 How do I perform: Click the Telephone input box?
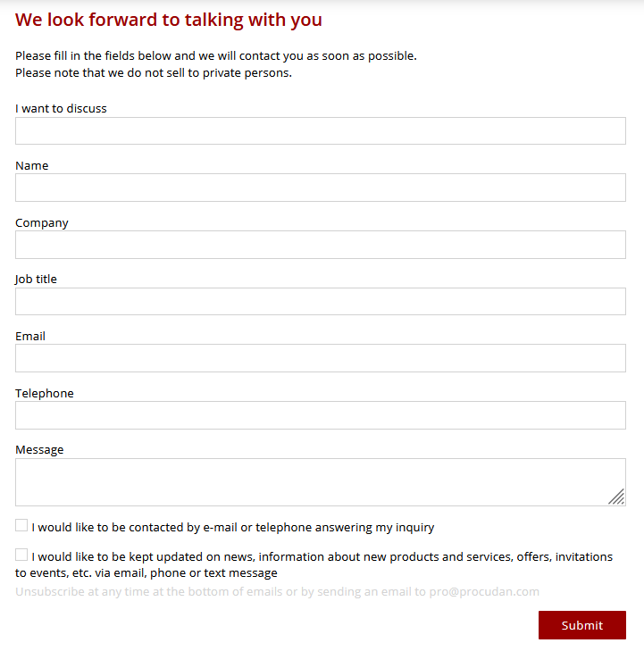coord(321,415)
